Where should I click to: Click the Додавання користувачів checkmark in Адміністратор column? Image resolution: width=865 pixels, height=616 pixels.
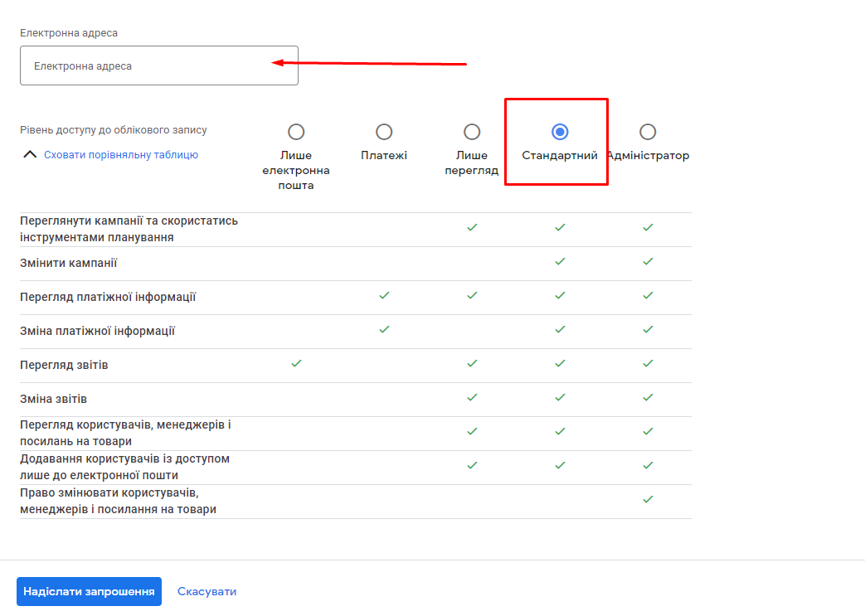648,465
